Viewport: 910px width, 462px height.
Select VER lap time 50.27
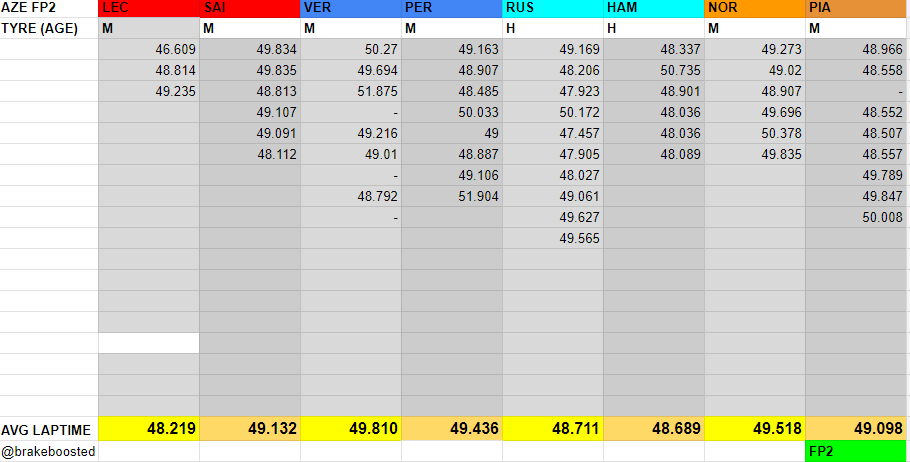coord(351,49)
